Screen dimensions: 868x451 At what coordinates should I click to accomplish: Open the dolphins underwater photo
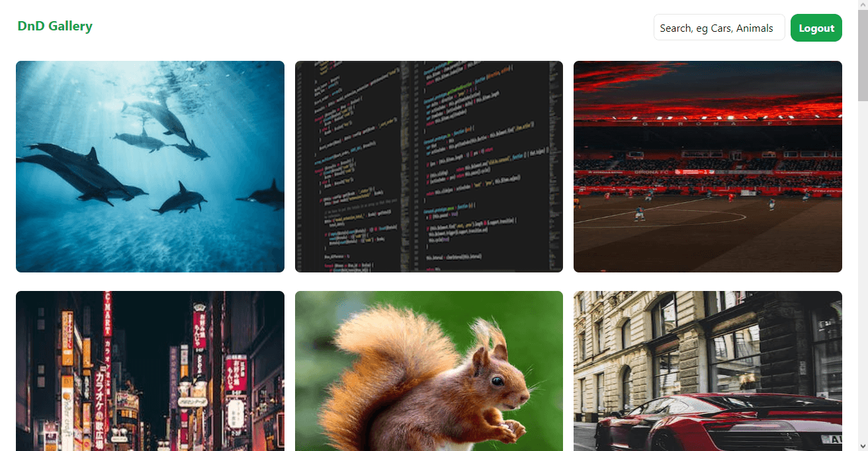pos(150,167)
